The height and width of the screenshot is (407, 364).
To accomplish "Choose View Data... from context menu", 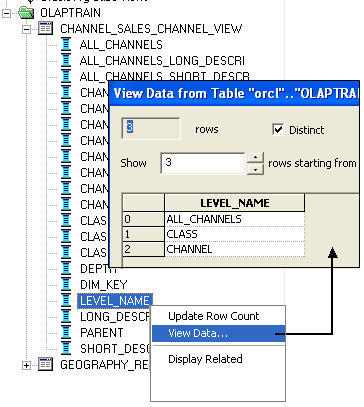I will 219,333.
